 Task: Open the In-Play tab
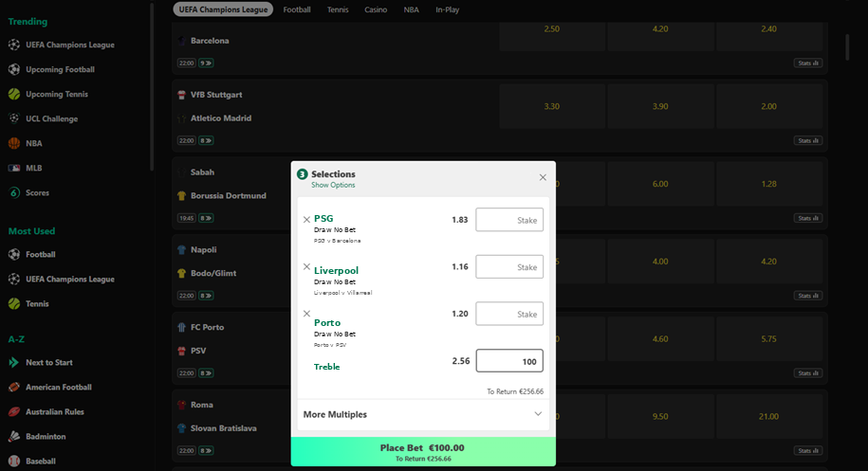[x=448, y=9]
